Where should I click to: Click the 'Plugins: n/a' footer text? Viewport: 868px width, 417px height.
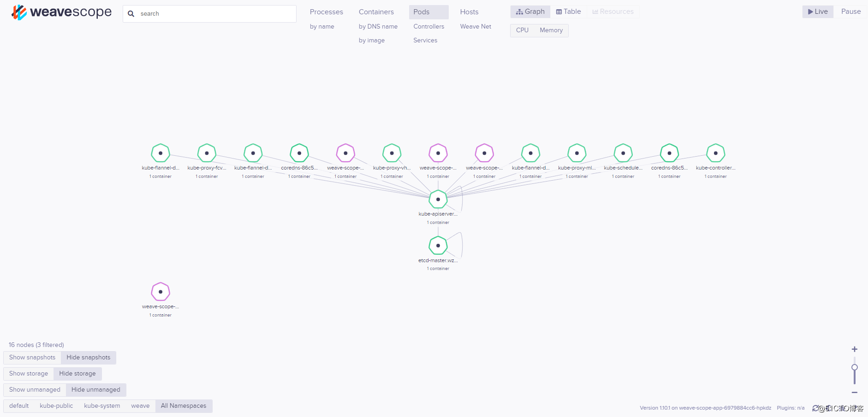coord(791,408)
